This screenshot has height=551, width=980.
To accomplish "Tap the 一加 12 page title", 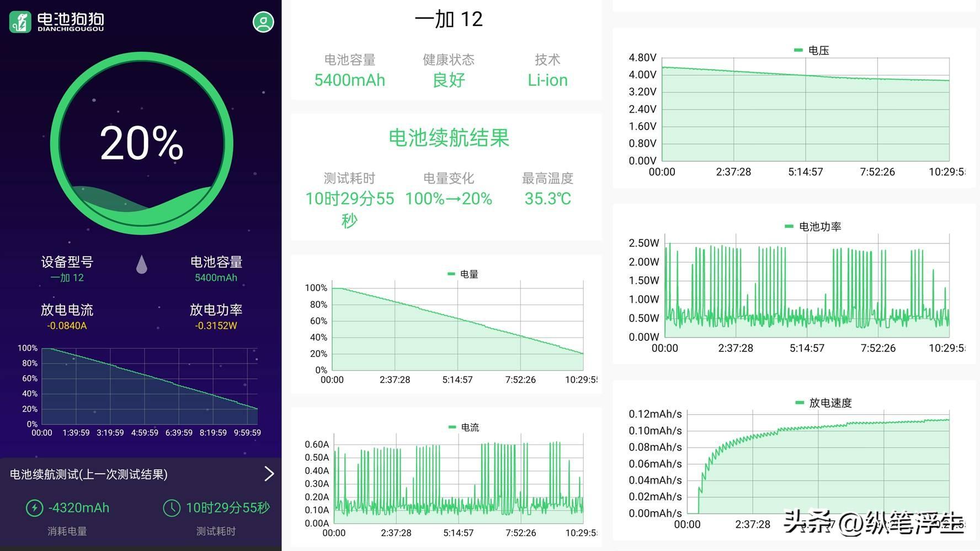I will click(449, 20).
